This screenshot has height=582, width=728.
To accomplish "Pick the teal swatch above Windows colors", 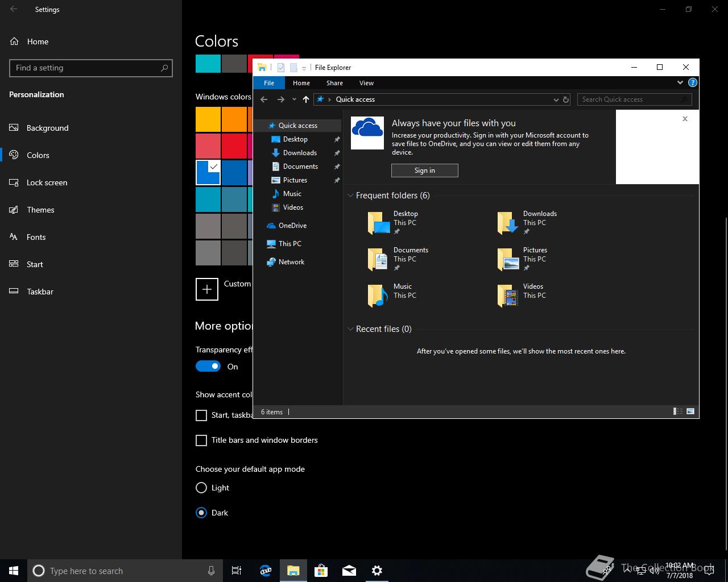I will pyautogui.click(x=208, y=64).
